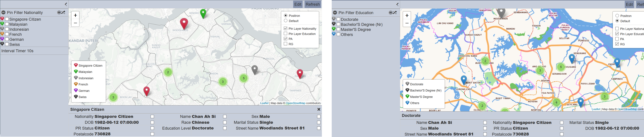Click Master'S Degree in the colored map legend

point(421,97)
